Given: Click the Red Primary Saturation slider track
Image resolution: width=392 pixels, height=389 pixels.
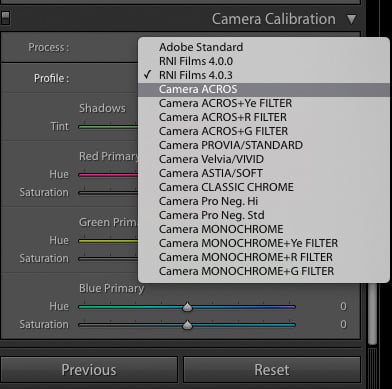Looking at the screenshot, I should 108,193.
